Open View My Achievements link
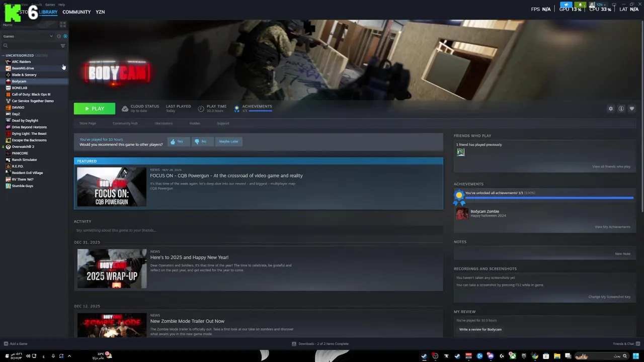 [x=612, y=227]
